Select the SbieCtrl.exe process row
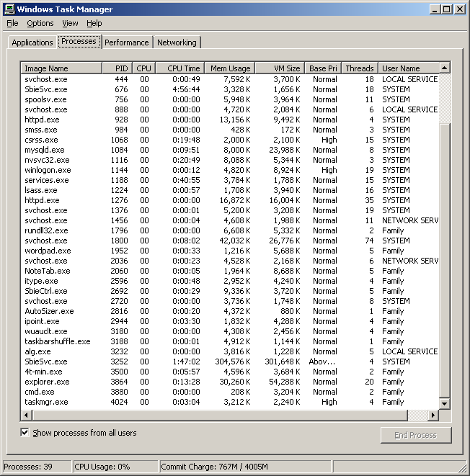 pyautogui.click(x=230, y=291)
